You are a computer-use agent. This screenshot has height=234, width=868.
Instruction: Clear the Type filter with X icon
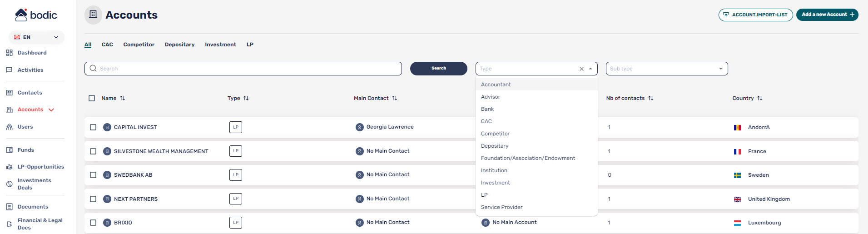point(581,69)
